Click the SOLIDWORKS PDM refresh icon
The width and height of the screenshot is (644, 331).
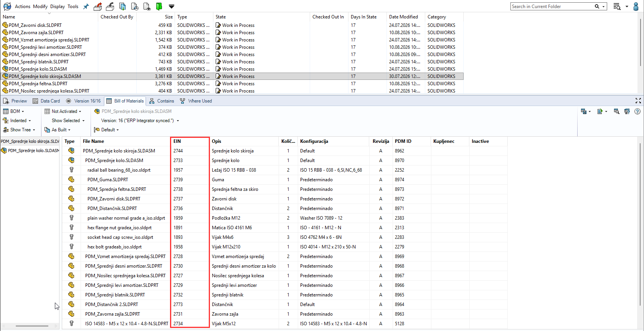(x=7, y=6)
